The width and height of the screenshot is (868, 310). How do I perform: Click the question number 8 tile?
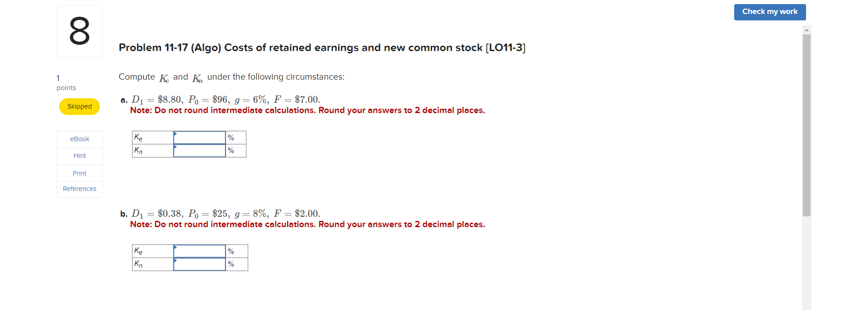tap(79, 31)
